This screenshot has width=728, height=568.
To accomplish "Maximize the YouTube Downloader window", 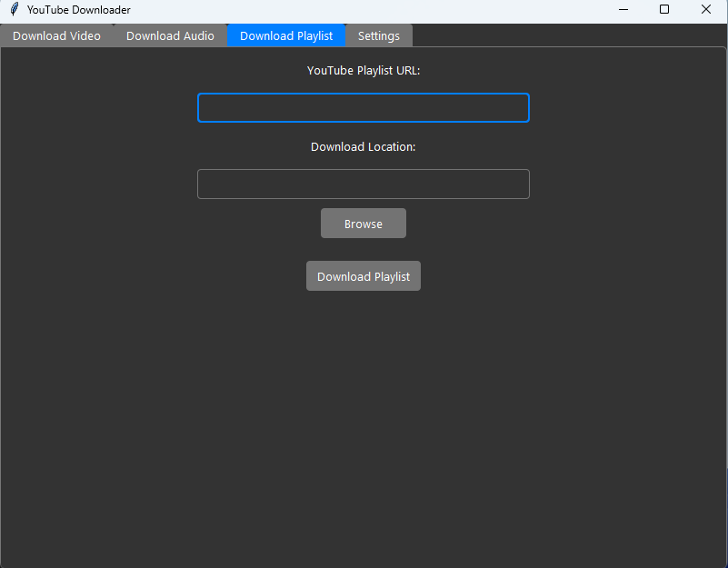I will (x=664, y=9).
